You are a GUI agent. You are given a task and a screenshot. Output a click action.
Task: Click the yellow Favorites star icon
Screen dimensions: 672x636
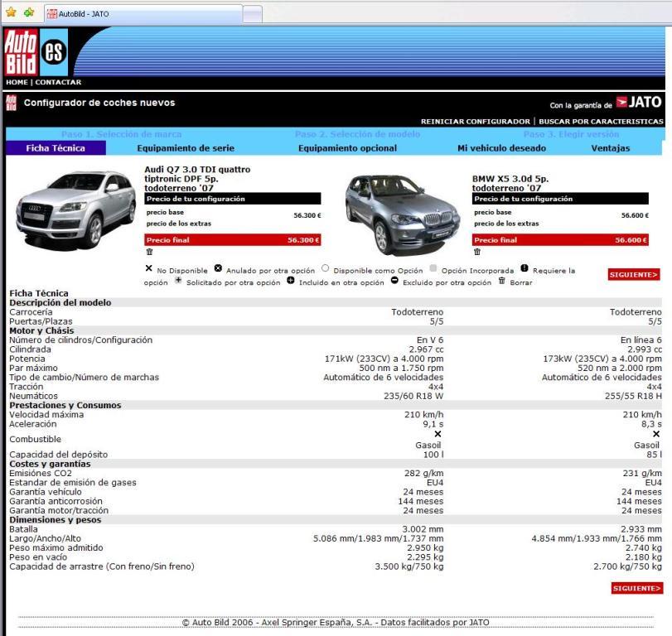[x=11, y=12]
